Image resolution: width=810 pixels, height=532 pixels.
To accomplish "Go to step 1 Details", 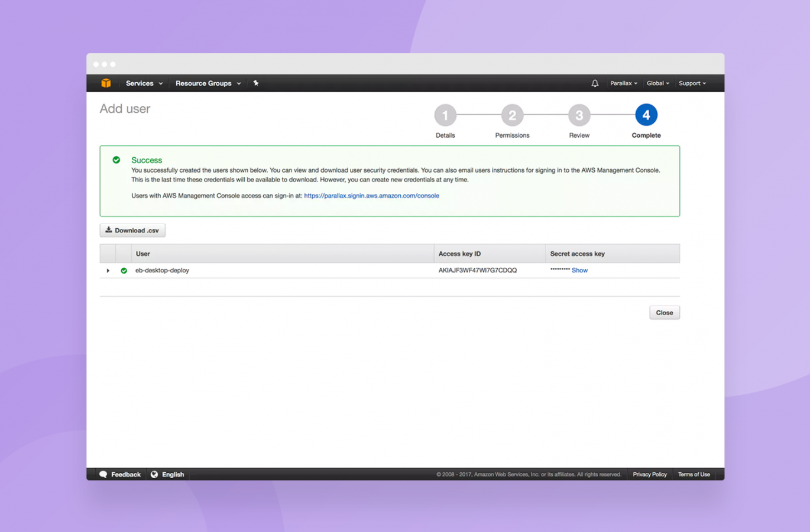I will 445,115.
